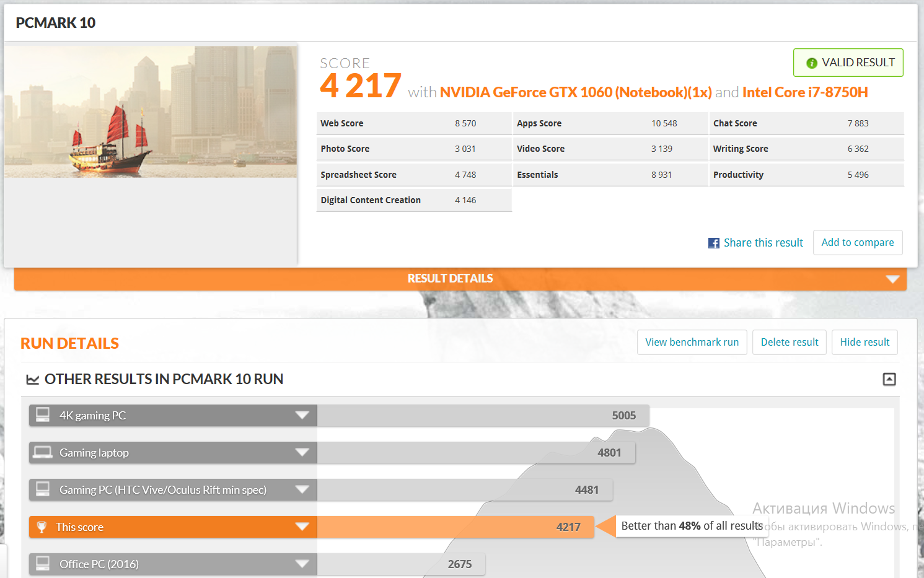The height and width of the screenshot is (578, 924).
Task: Click the Photo Score row
Action: (414, 149)
